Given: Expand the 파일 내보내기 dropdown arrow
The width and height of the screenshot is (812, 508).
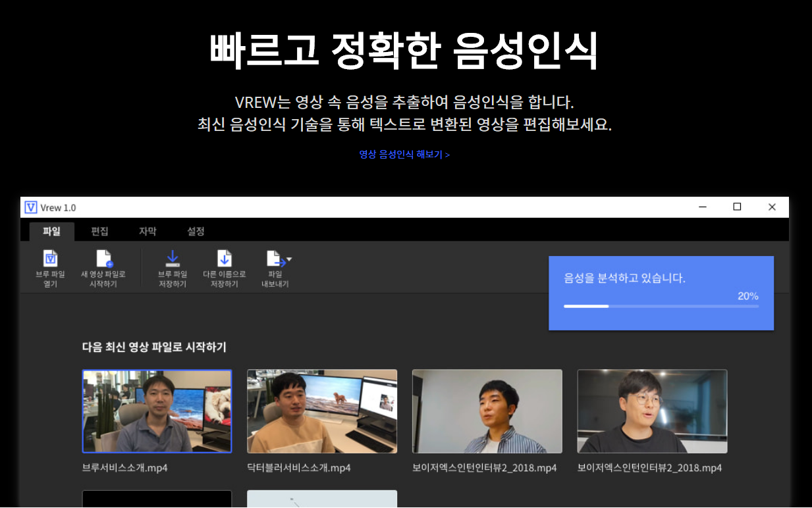Looking at the screenshot, I should (x=288, y=259).
